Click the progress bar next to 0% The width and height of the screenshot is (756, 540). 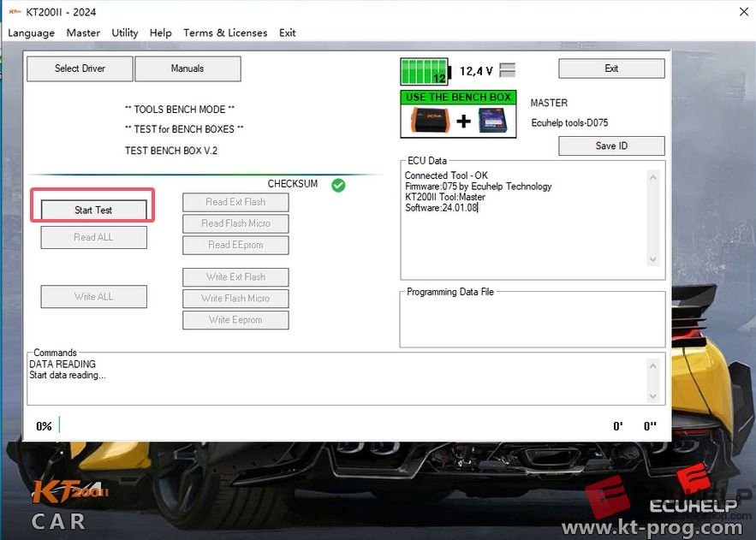59,424
